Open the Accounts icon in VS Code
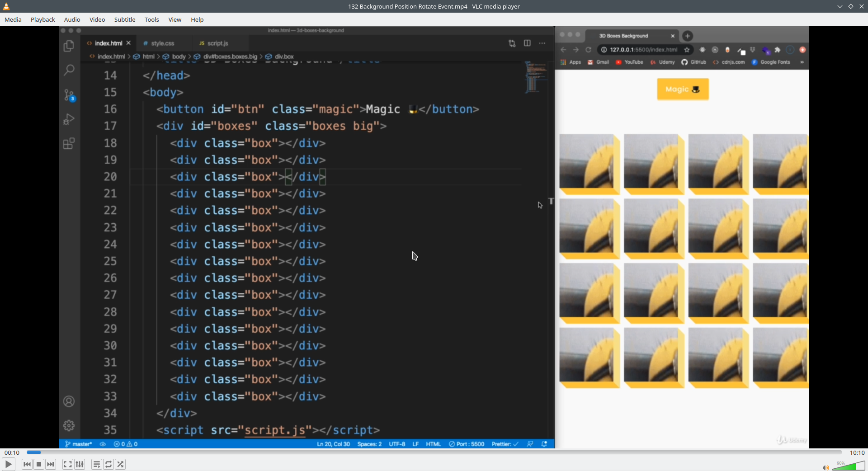Screen dimensions: 868x471 [69, 401]
